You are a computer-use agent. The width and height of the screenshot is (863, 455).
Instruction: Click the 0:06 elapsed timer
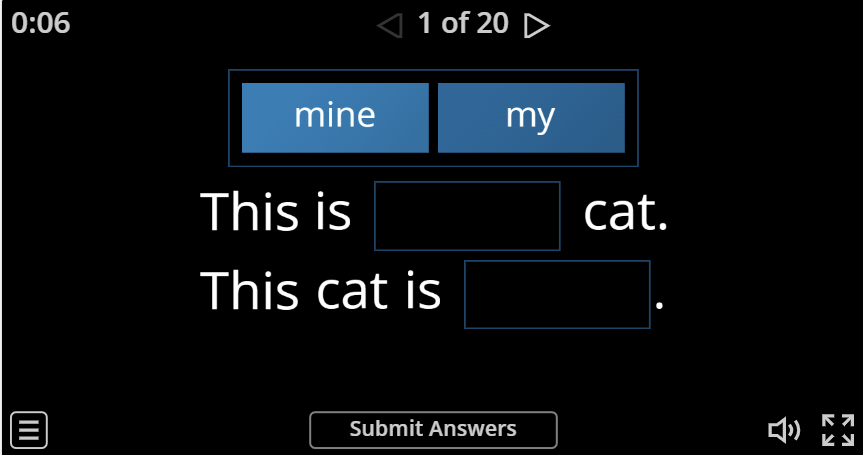(x=41, y=24)
